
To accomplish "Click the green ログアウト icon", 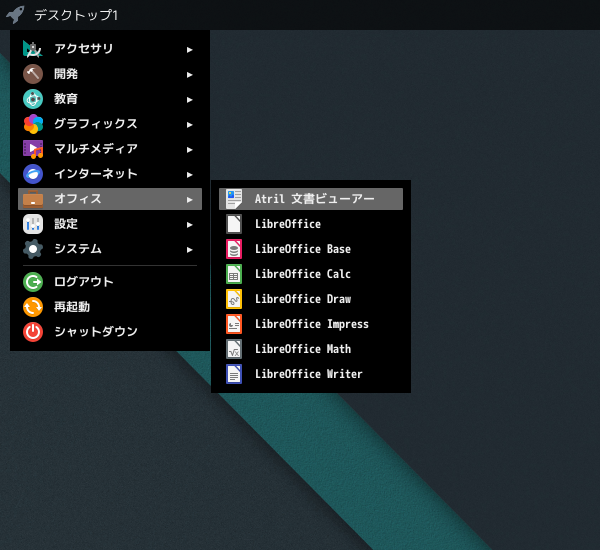I will [x=33, y=282].
